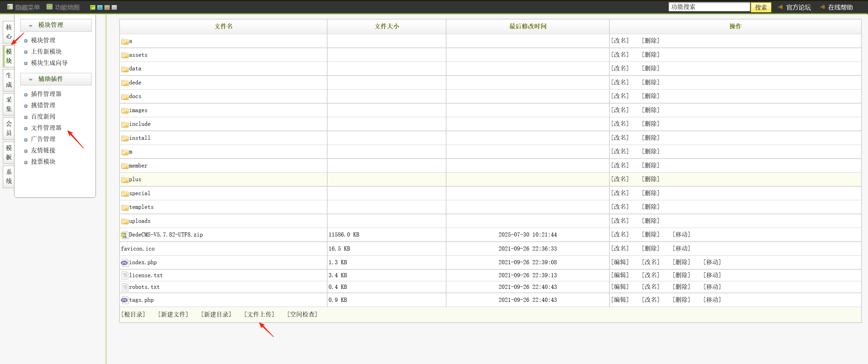Switch to the 核心 side tab
Viewport: 868px width, 364px height.
(9, 32)
